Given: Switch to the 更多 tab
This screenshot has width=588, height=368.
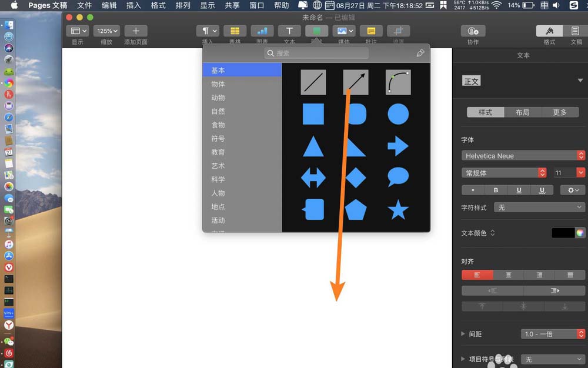Looking at the screenshot, I should pos(560,112).
